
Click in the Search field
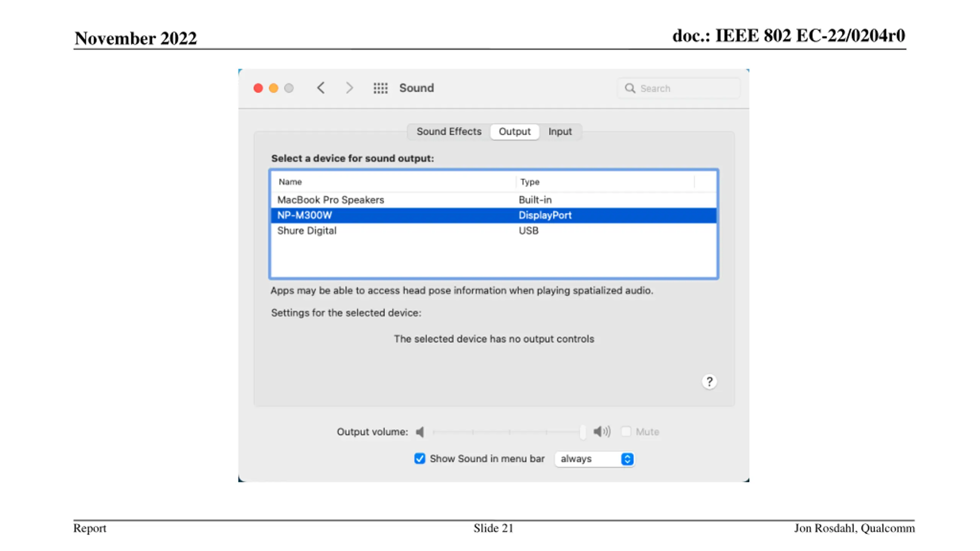tap(678, 88)
